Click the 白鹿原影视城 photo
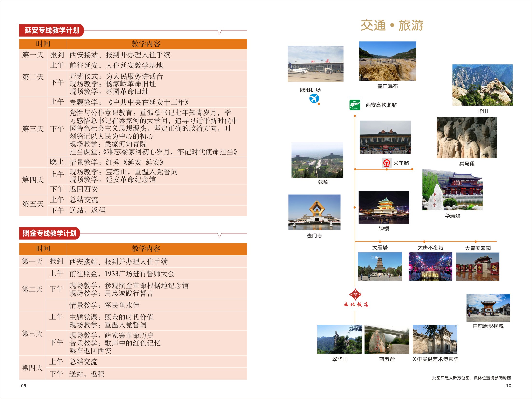 488,308
